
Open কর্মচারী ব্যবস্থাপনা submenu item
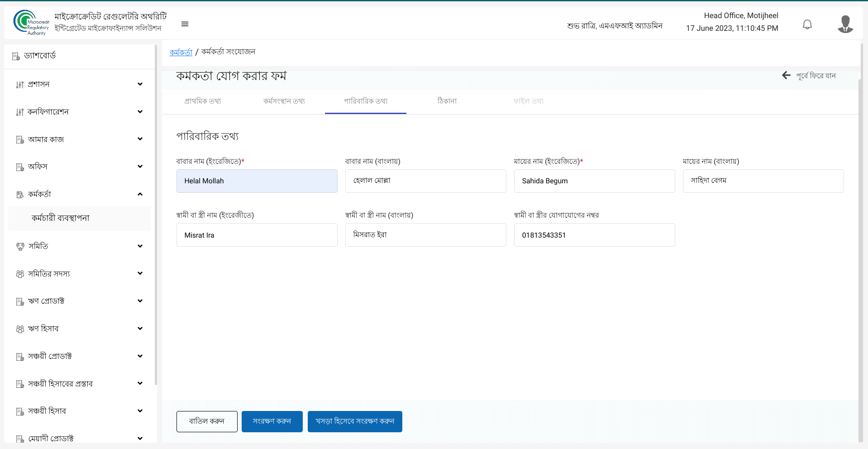[80, 218]
